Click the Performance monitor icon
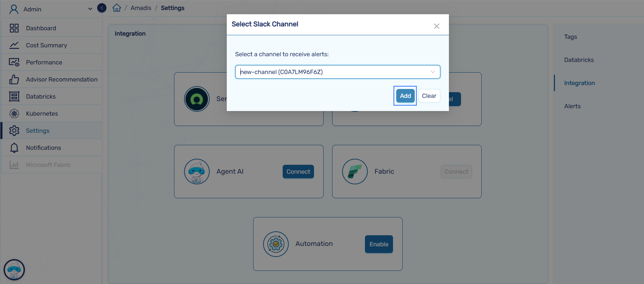644x284 pixels. pos(14,62)
